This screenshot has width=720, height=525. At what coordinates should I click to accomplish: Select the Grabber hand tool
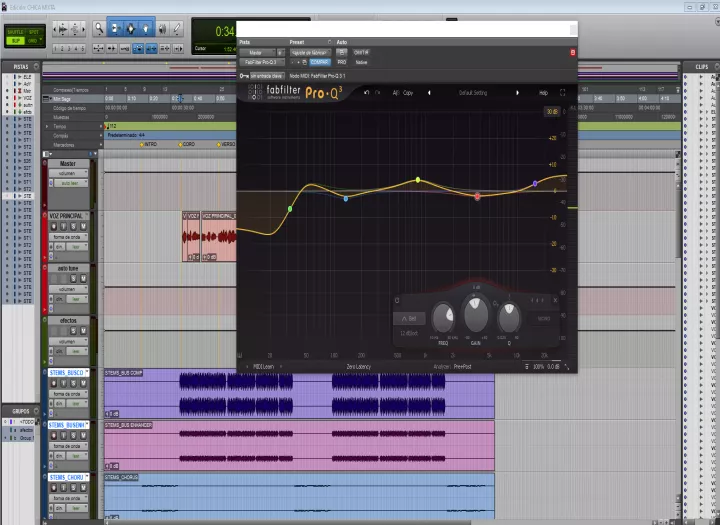tap(146, 28)
